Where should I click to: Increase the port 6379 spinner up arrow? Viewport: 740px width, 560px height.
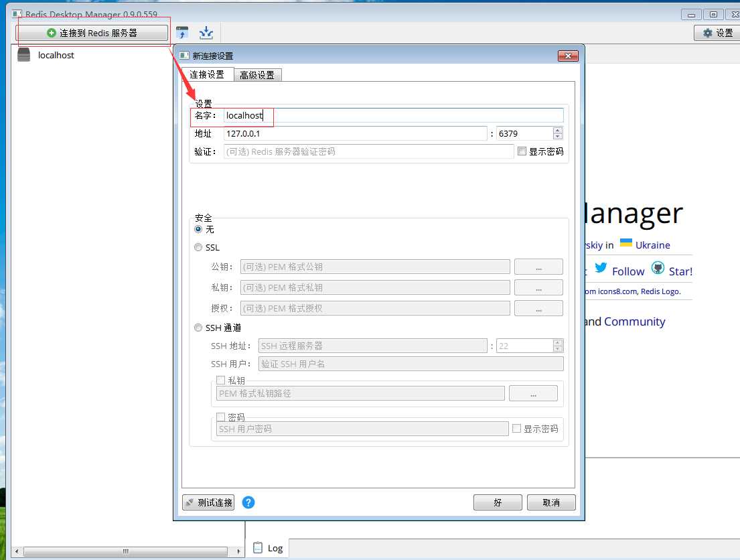tap(558, 131)
